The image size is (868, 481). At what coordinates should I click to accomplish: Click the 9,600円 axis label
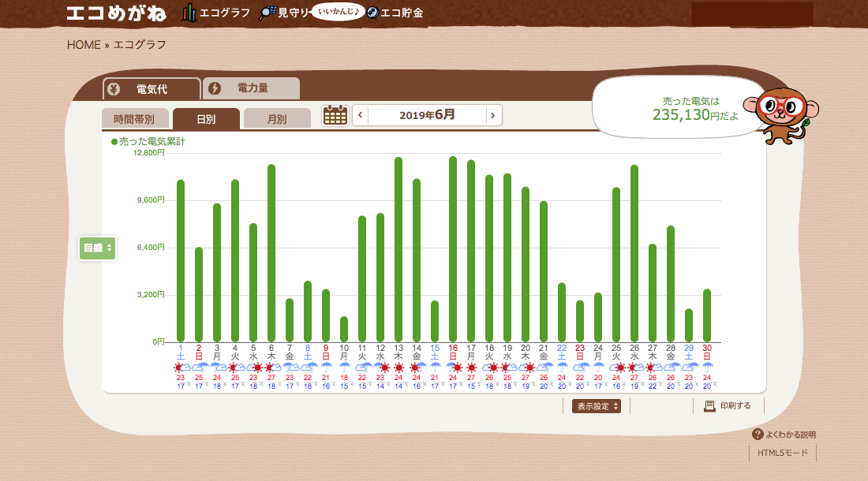point(152,200)
